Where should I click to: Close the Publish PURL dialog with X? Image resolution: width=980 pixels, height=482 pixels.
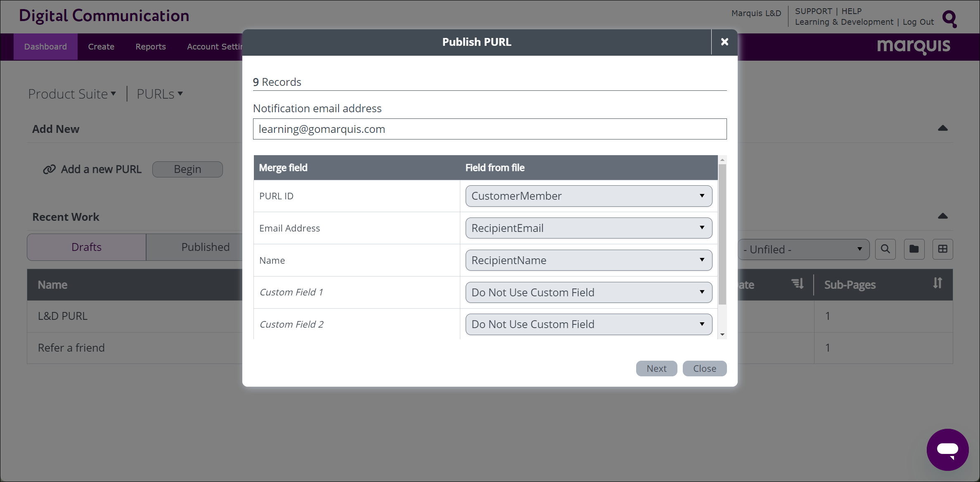[x=724, y=42]
